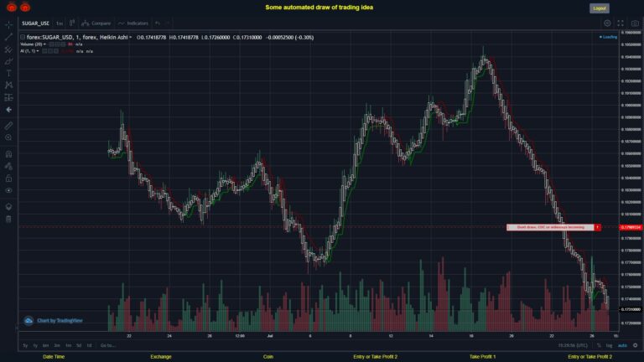Viewport: 644px width, 362px height.
Task: Click the Coin column header
Action: pyautogui.click(x=268, y=357)
